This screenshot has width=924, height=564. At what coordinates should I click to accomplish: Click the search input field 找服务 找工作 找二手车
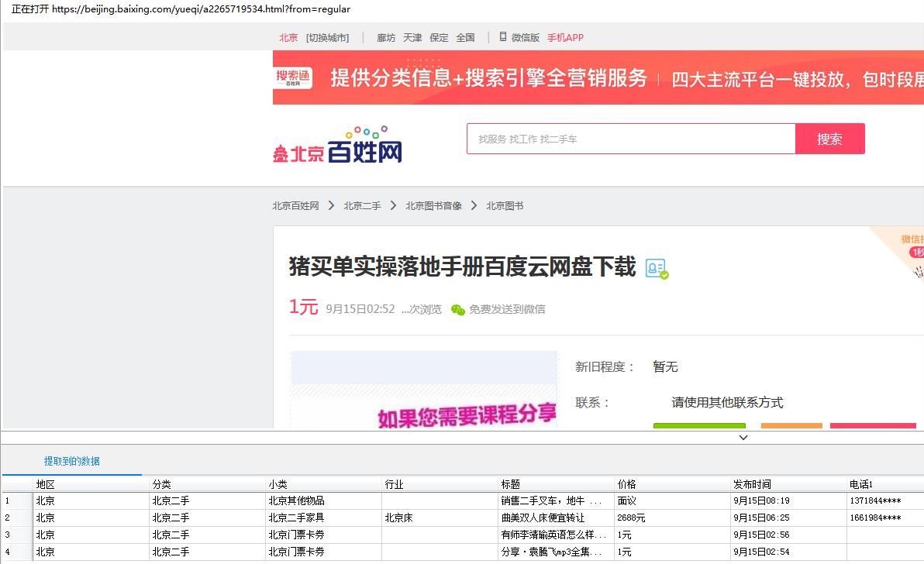tap(628, 139)
